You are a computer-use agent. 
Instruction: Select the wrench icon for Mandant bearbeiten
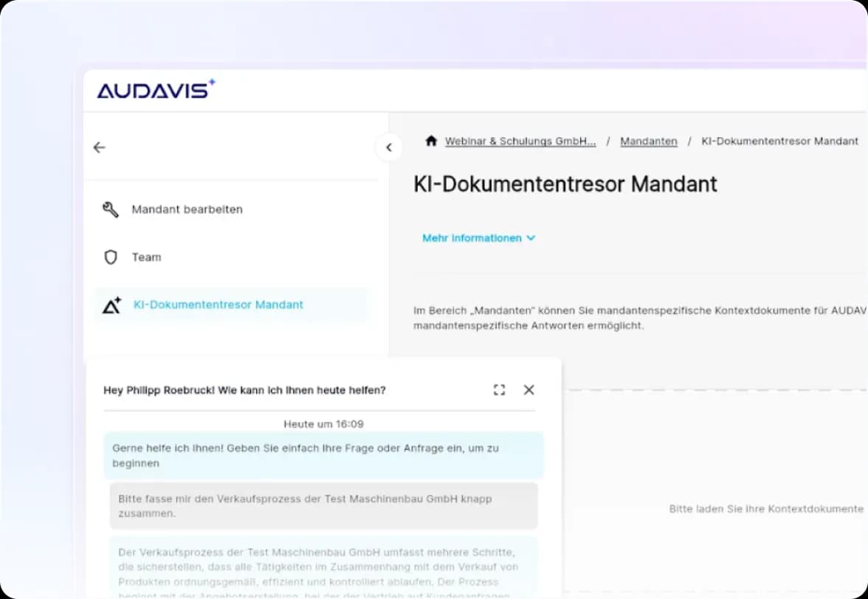(111, 209)
